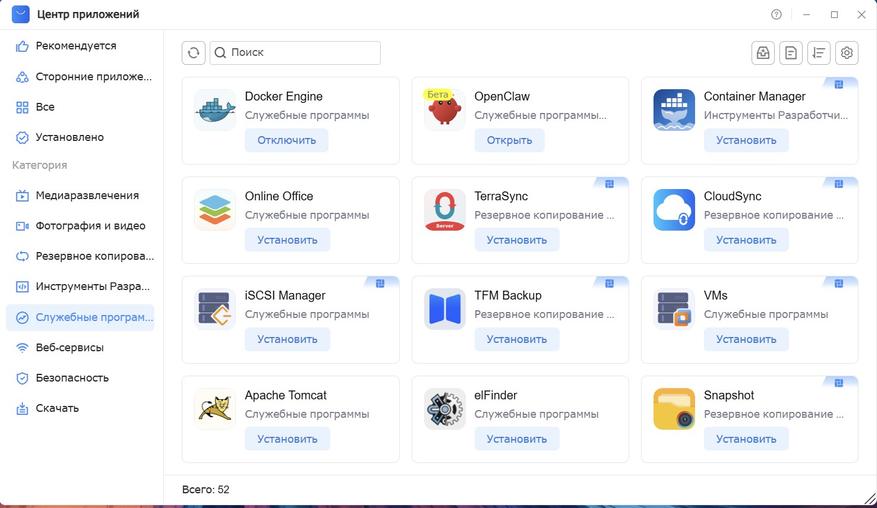The width and height of the screenshot is (877, 508).
Task: Click the Центр приложений app logo icon
Action: pos(21,15)
